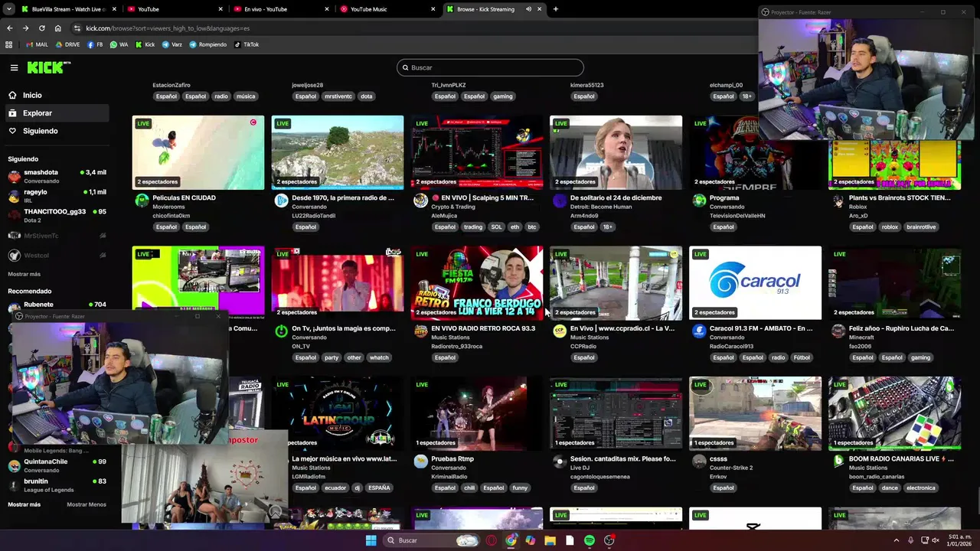Image resolution: width=980 pixels, height=551 pixels.
Task: Show hidden system tray icons chevron
Action: pyautogui.click(x=897, y=540)
